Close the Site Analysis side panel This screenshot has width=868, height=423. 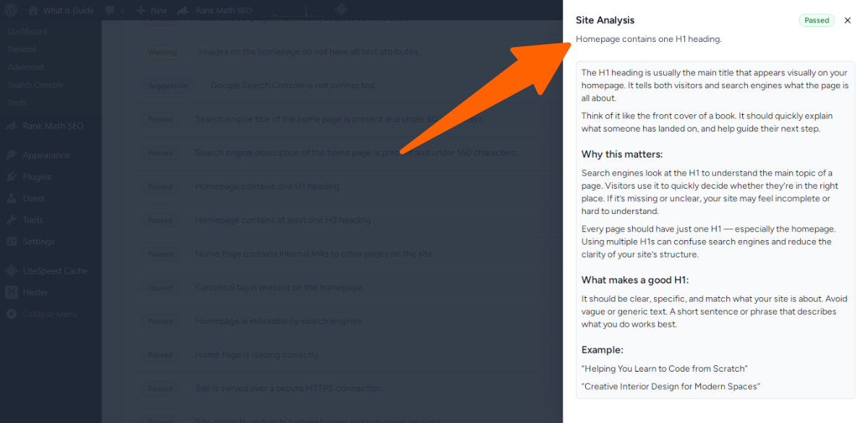click(x=848, y=20)
